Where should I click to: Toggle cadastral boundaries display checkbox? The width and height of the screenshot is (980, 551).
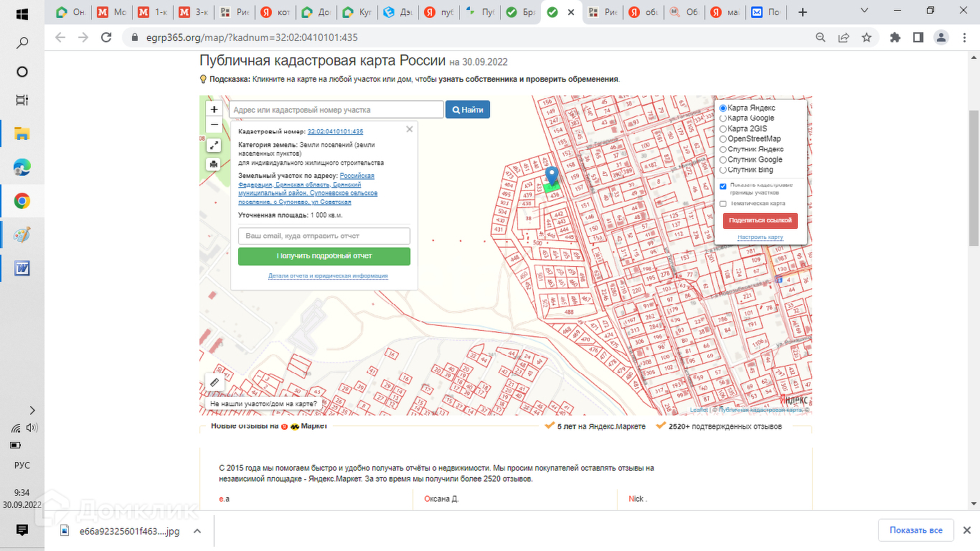723,186
